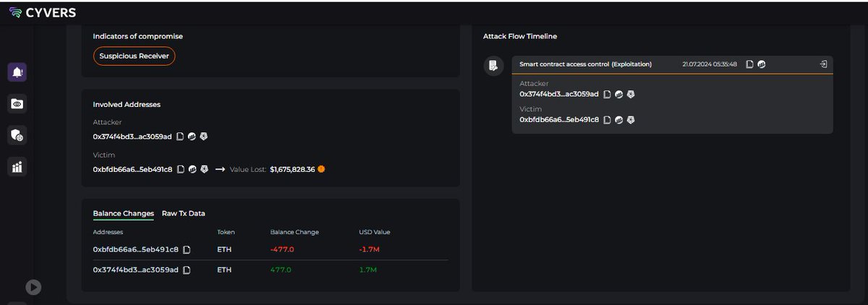Click the round play button in the sidebar
This screenshot has width=868, height=305.
click(33, 287)
